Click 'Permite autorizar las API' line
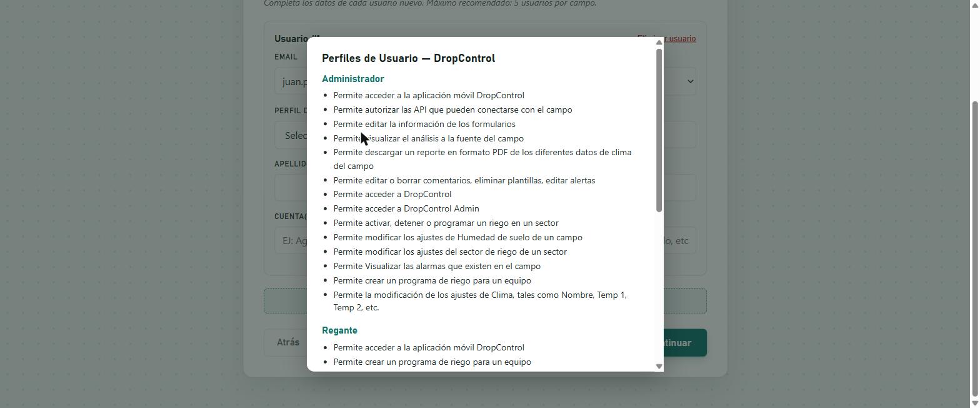Screen dimensions: 980x408 pos(452,110)
